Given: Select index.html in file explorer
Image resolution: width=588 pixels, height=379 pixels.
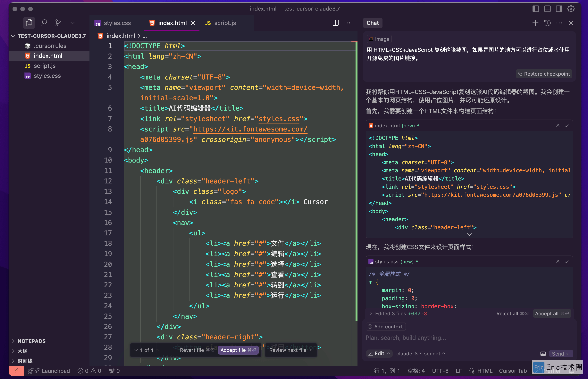Looking at the screenshot, I should pos(49,56).
